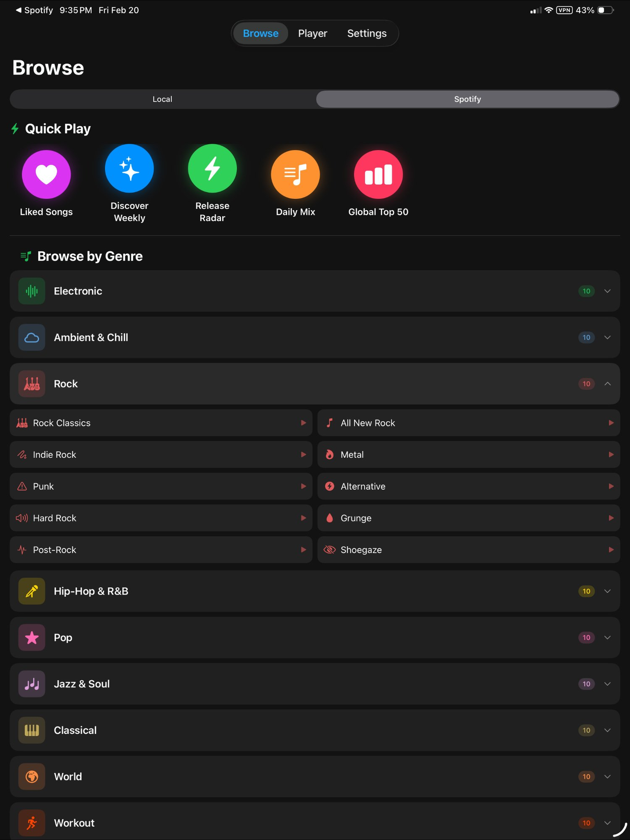Click the Ambient & Chill cloud icon
This screenshot has width=630, height=840.
coord(32,338)
